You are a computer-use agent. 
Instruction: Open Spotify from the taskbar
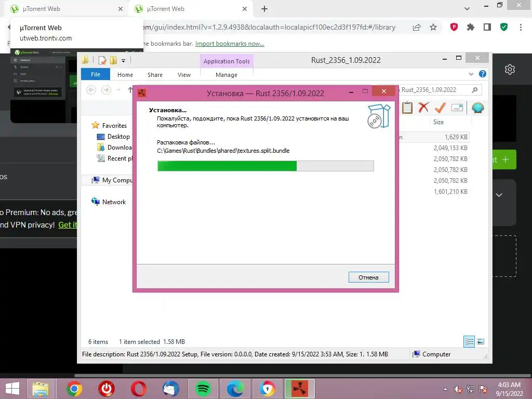[203, 389]
